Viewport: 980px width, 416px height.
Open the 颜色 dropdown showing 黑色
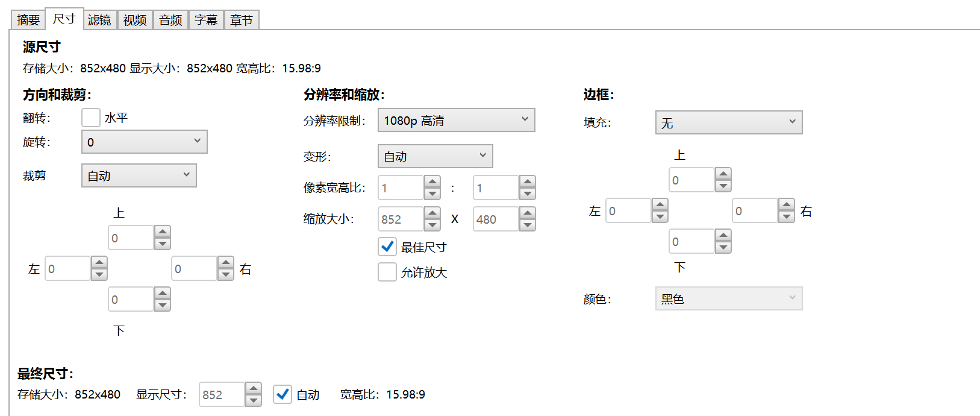pos(729,298)
